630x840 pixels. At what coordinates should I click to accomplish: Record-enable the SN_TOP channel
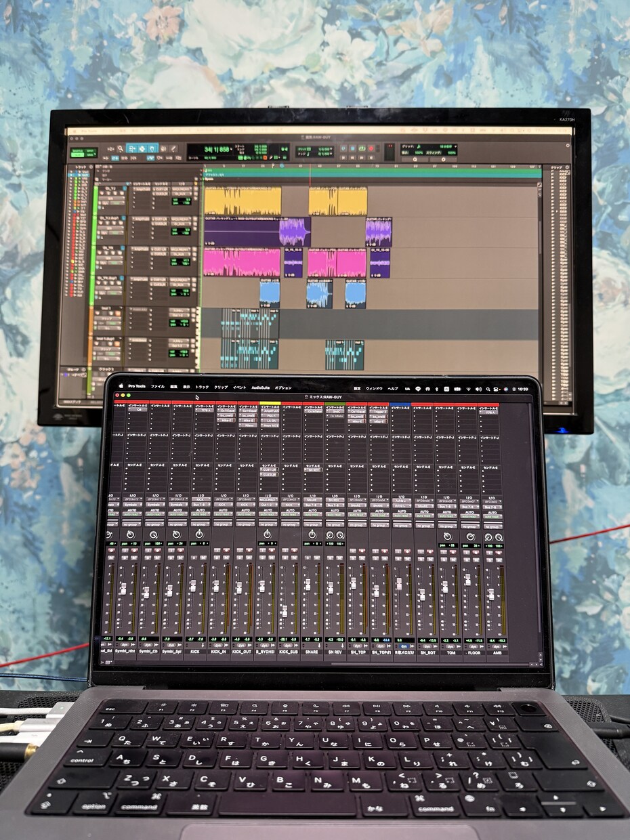coord(362,549)
